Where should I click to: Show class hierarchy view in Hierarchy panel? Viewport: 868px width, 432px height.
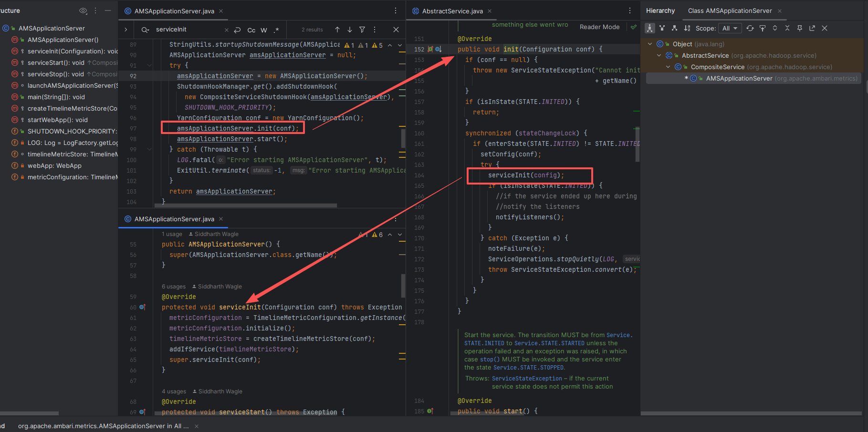(x=649, y=28)
